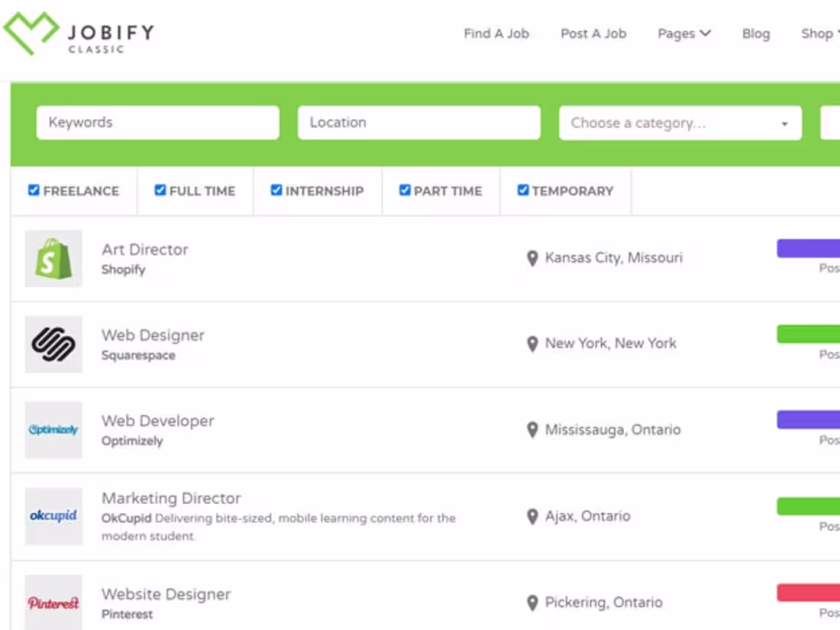Uncheck the TEMPORARY filter
Image resolution: width=840 pixels, height=630 pixels.
coord(523,189)
